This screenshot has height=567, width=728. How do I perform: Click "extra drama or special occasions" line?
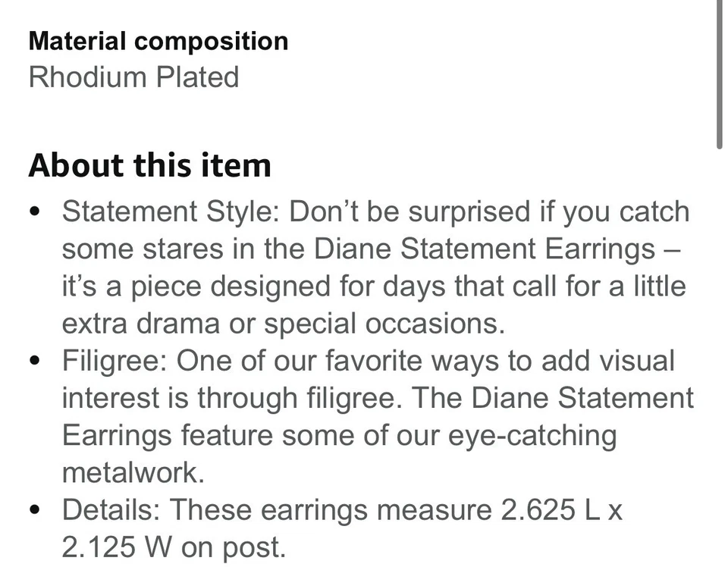click(x=283, y=324)
